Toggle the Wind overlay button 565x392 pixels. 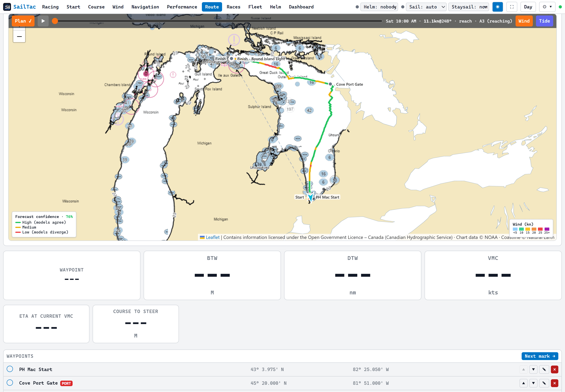tap(524, 21)
